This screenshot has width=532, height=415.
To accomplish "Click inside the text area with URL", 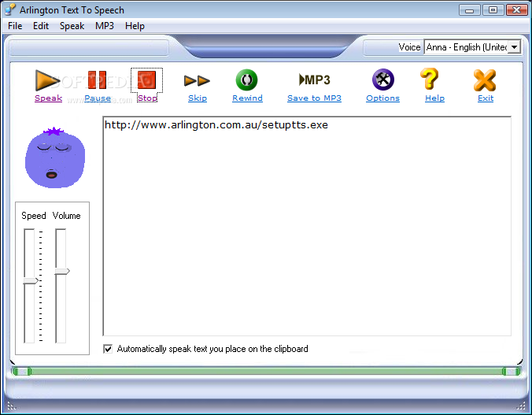I will [x=307, y=226].
